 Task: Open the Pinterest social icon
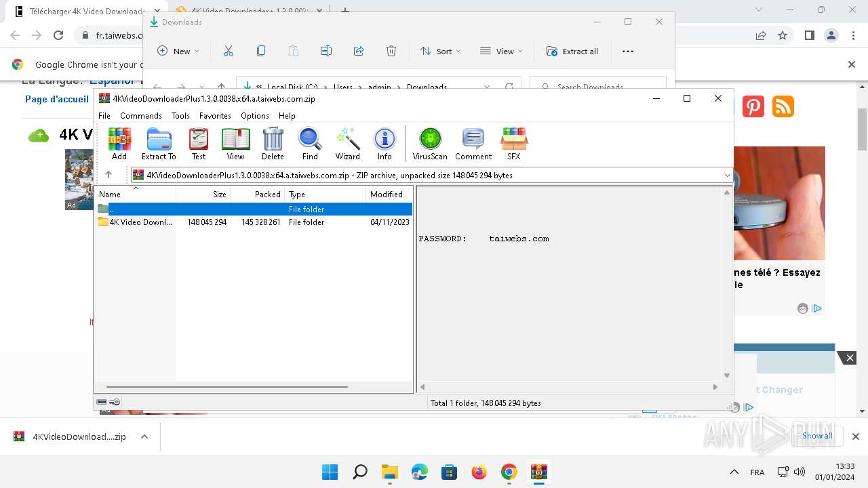click(753, 106)
